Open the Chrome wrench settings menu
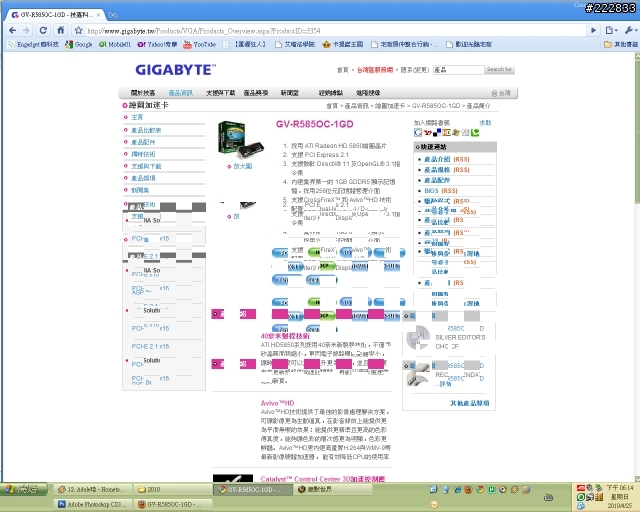 tap(630, 30)
